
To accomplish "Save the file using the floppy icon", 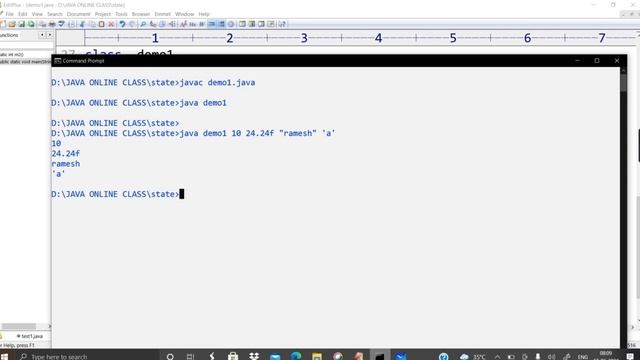I will coord(21,24).
